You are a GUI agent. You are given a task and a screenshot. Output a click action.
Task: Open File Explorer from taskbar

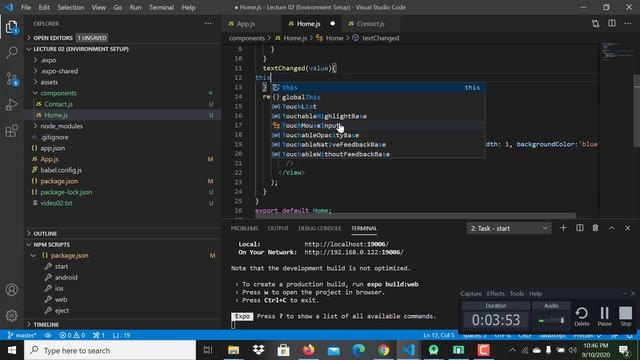pos(233,350)
